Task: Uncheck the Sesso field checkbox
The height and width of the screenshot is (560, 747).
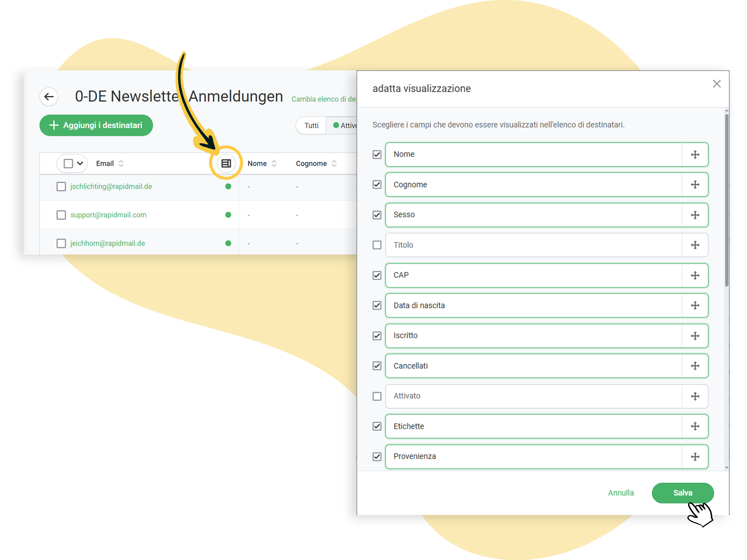Action: tap(377, 215)
